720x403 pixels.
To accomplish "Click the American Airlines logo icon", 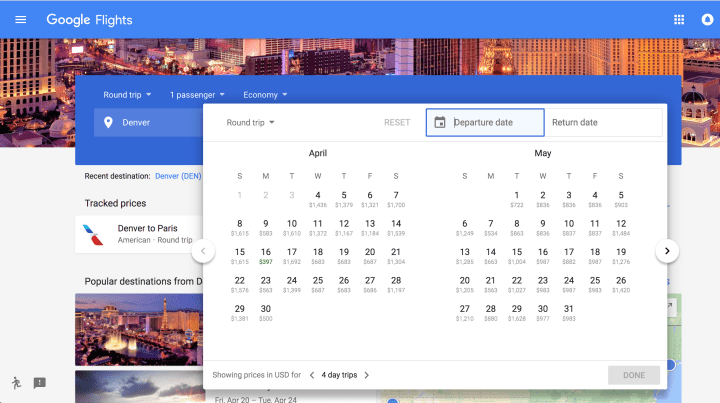I will pos(93,235).
